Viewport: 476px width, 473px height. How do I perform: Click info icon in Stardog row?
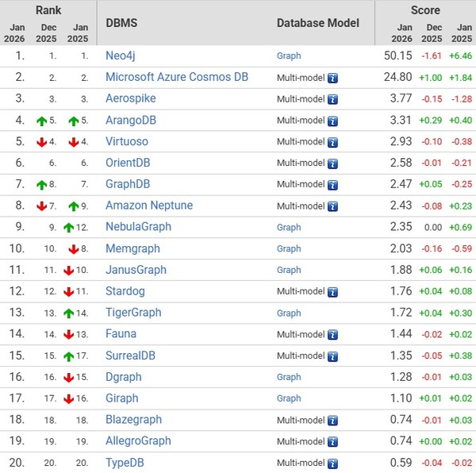pos(332,292)
